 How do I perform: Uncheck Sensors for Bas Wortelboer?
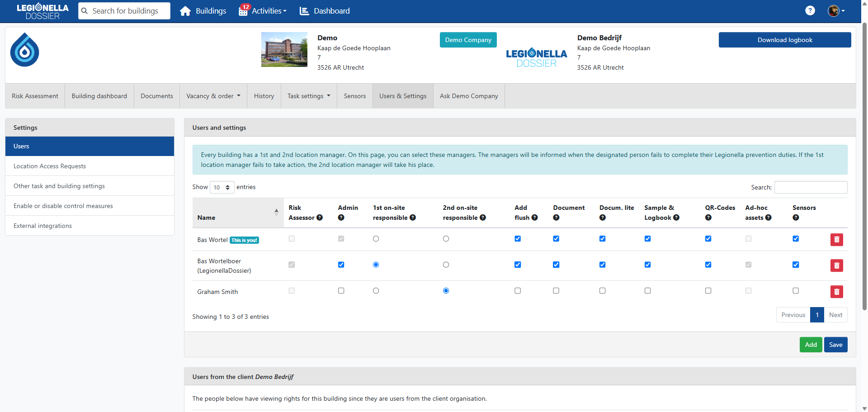(796, 265)
